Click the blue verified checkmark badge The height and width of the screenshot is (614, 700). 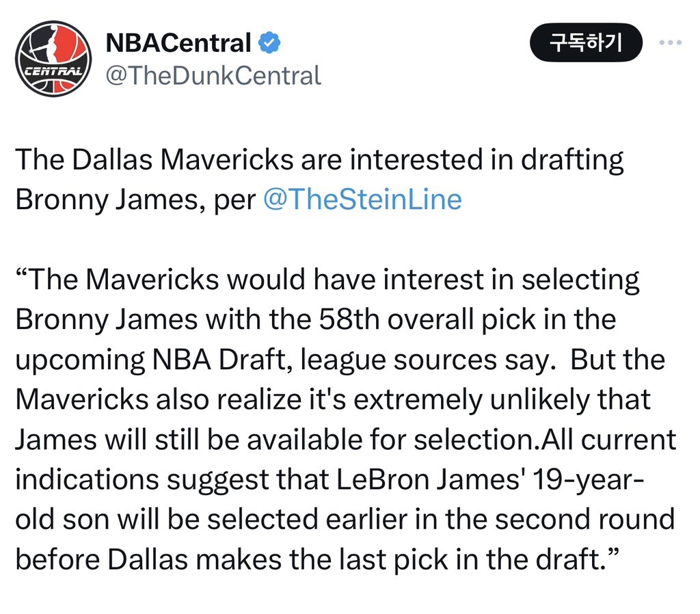click(269, 43)
